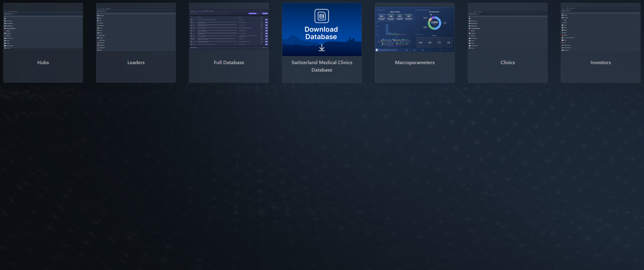Click the database icon above Download Database

click(322, 16)
